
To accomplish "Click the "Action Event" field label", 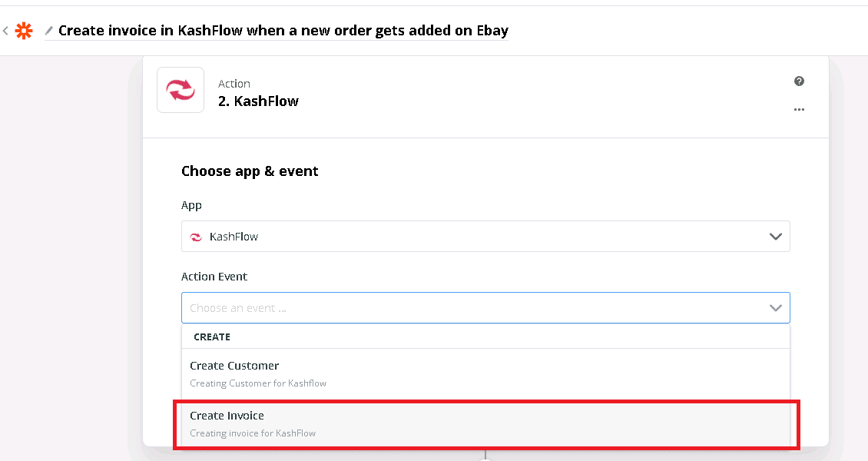I will tap(214, 277).
